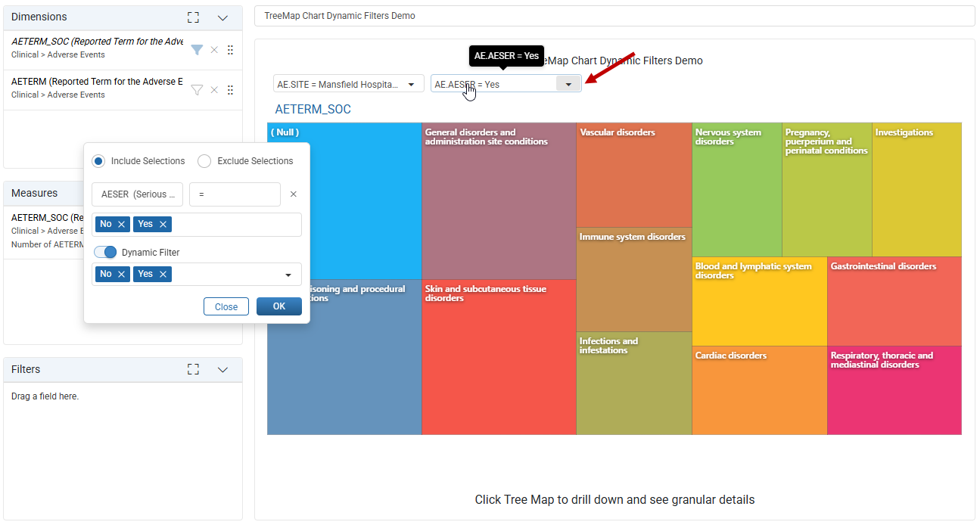Click the red Skin and subcutaneous tissue tile
980x525 pixels.
coord(499,357)
